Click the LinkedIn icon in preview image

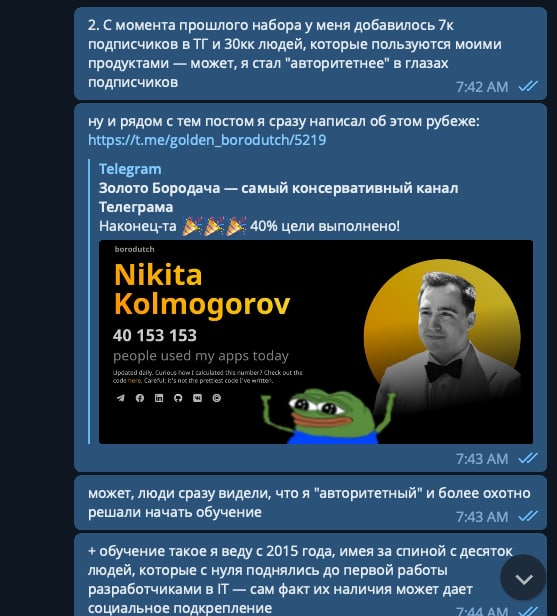159,398
